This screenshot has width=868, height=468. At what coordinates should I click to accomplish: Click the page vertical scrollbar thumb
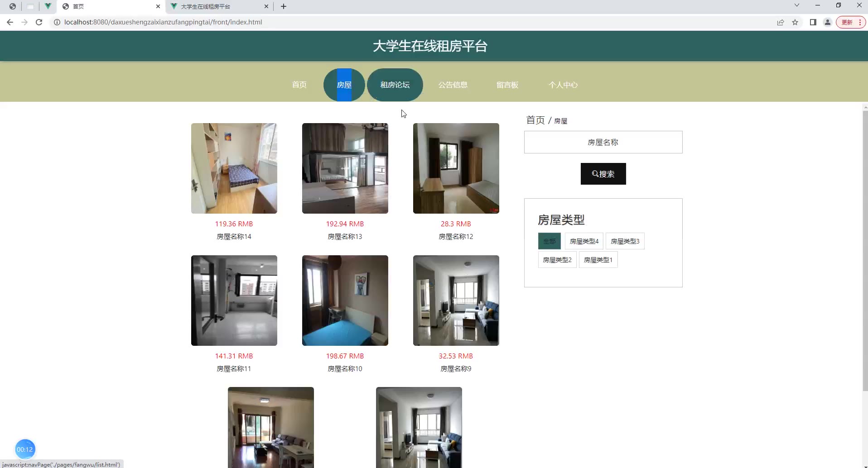pyautogui.click(x=865, y=251)
